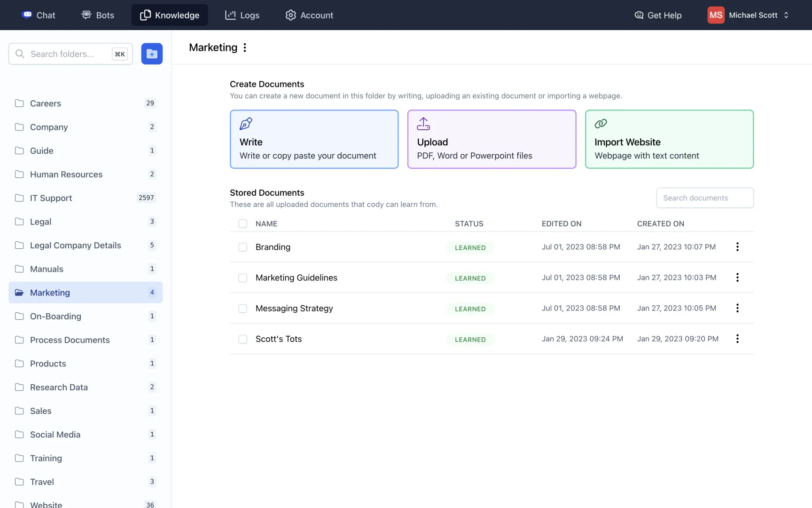Switch to the Bots tab

[98, 15]
